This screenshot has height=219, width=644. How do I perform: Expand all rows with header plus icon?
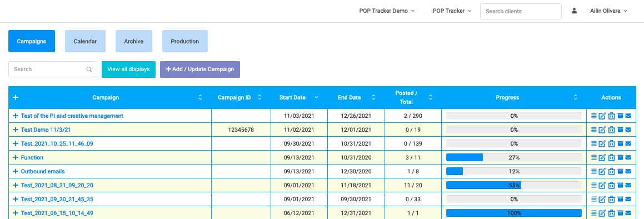click(16, 98)
